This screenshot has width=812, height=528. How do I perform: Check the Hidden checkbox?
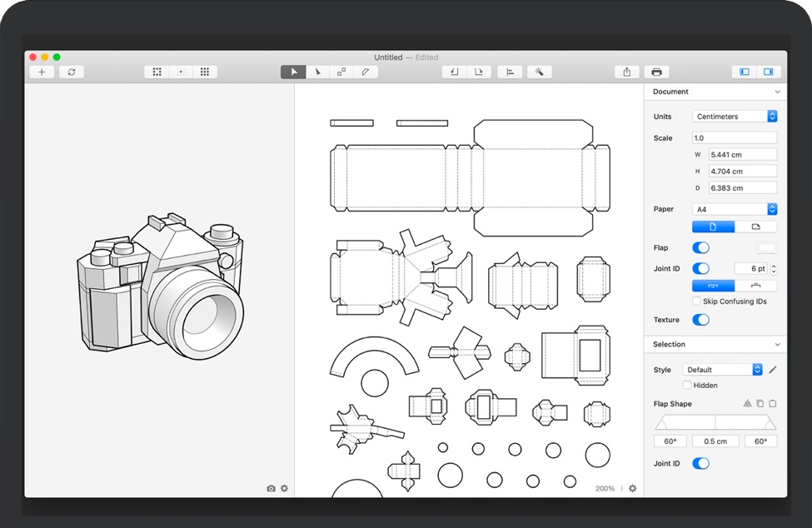click(x=687, y=386)
